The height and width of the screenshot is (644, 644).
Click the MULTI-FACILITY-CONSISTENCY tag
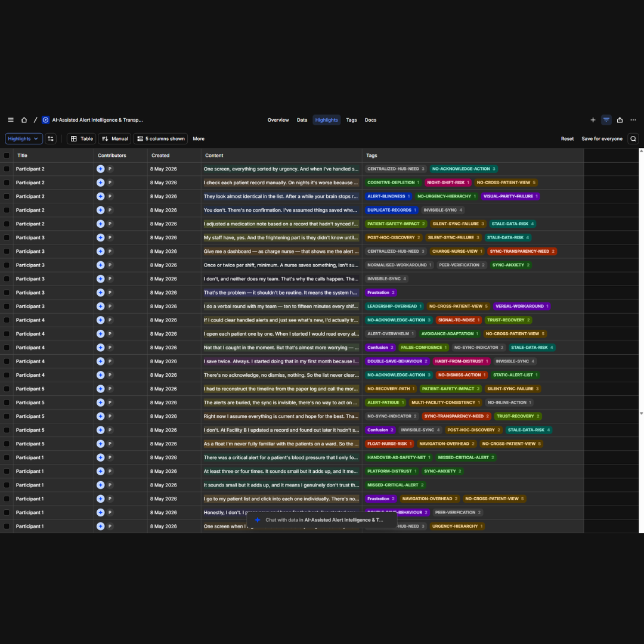click(445, 402)
